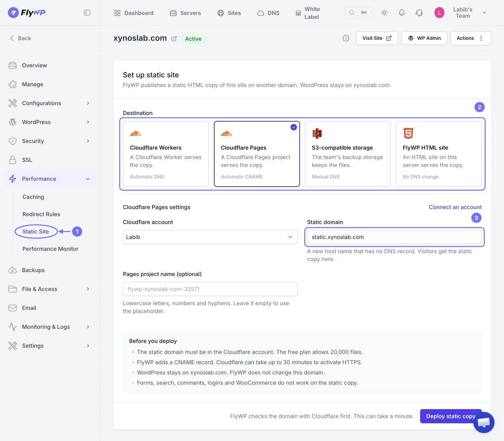Screen dimensions: 504x441
Task: Select Cloudflare Workers destination
Action: click(x=166, y=154)
